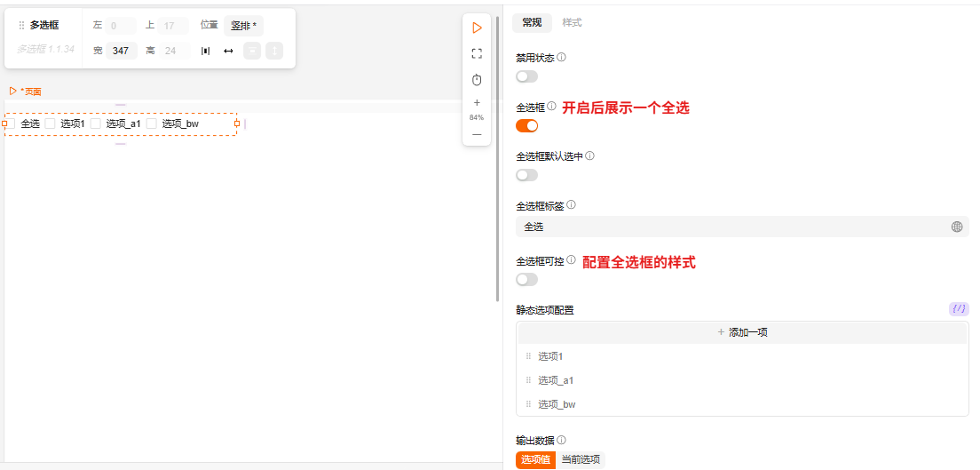Viewport: 980px width, 470px height.
Task: Open the 位置 竖排 dropdown
Action: 243,26
